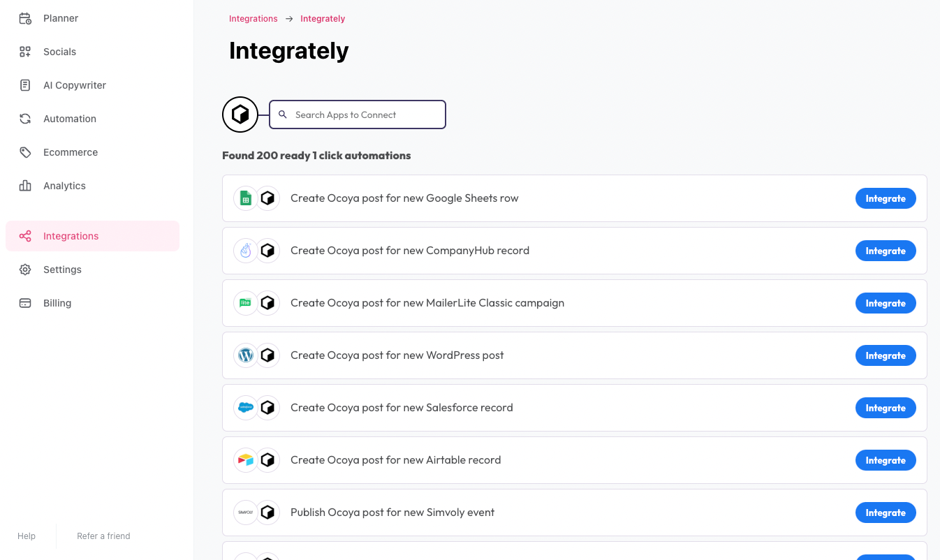940x560 pixels.
Task: Click 'Publish Ocoya post for new Simvoly event'
Action: pos(392,513)
